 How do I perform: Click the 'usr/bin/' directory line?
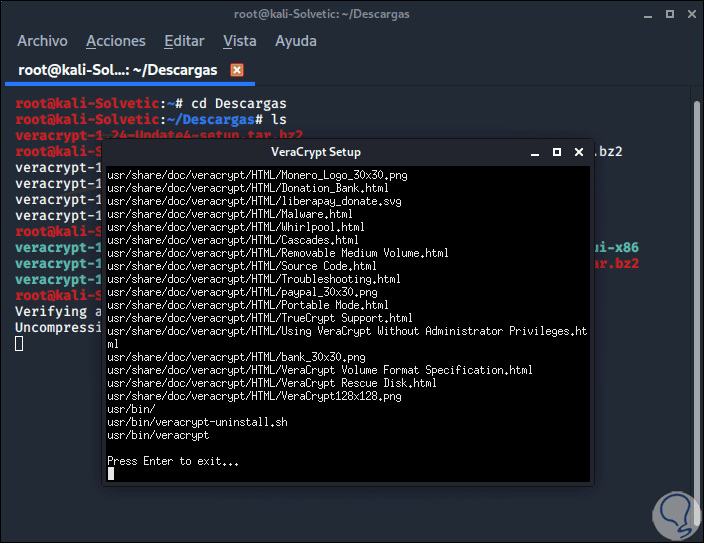131,409
